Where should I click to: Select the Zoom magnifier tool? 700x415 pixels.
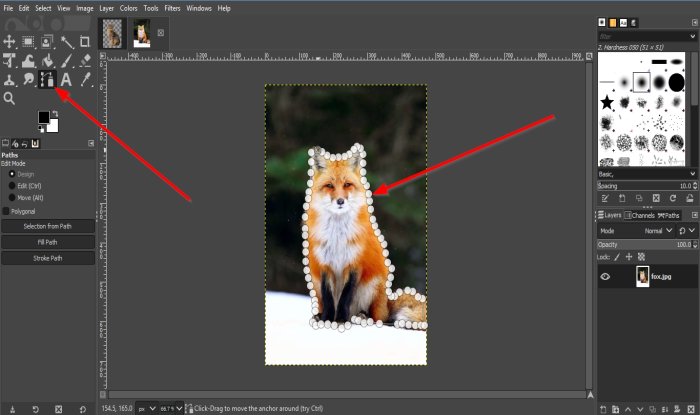9,99
